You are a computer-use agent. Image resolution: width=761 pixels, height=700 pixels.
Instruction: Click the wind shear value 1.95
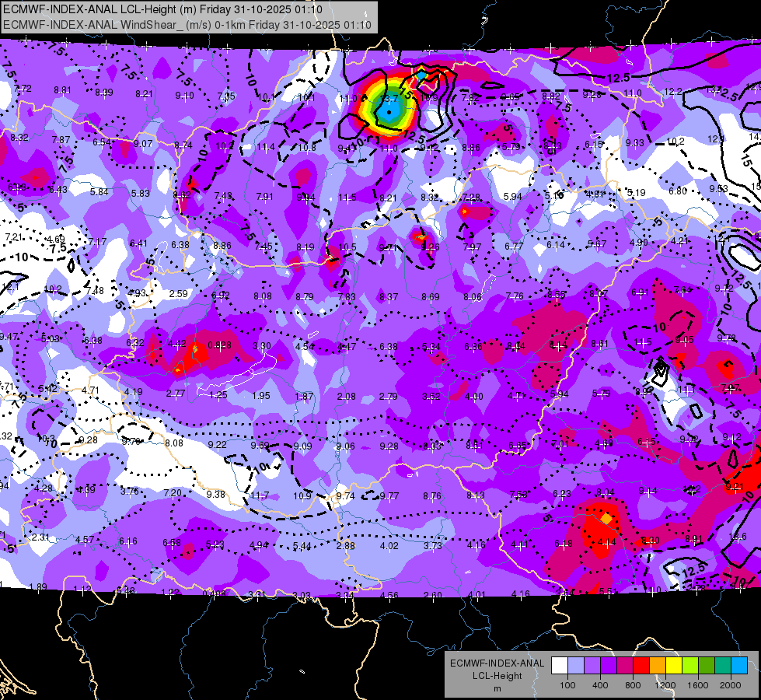tap(261, 395)
